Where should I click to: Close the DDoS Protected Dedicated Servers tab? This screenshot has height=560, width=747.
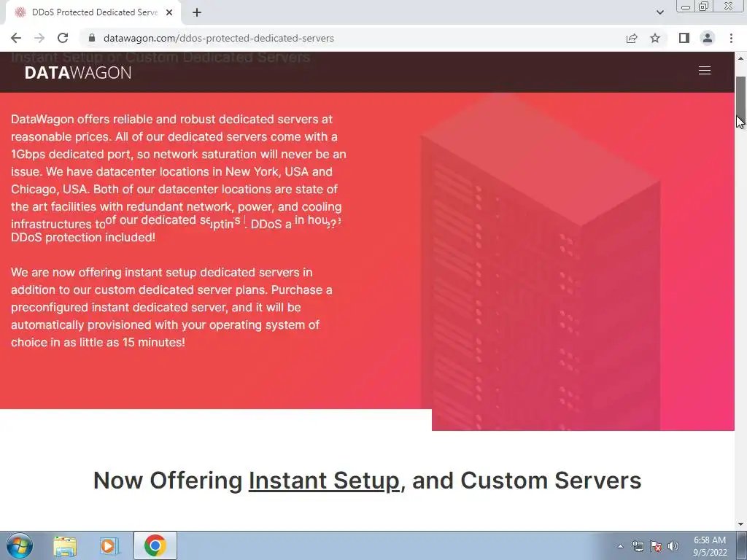(x=169, y=12)
